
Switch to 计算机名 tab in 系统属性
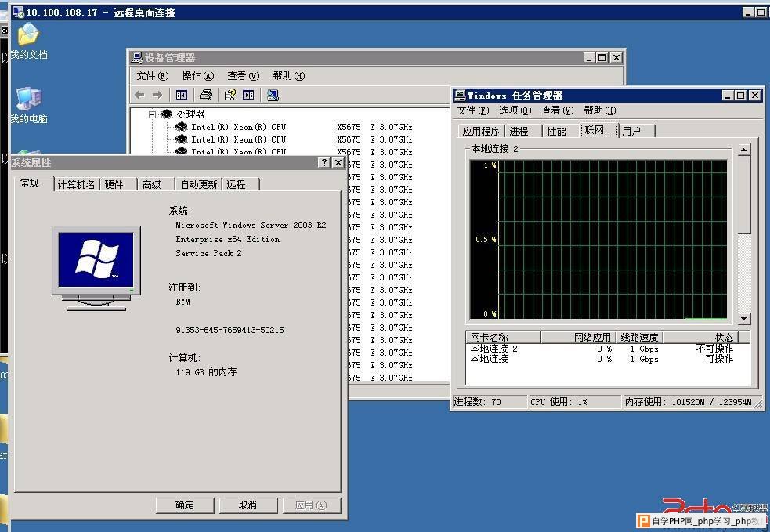(76, 185)
